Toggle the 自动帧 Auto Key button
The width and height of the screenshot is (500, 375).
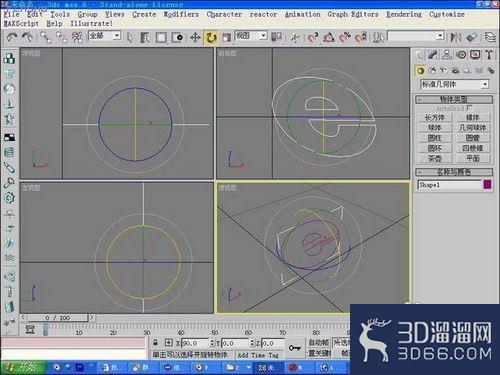tap(319, 343)
